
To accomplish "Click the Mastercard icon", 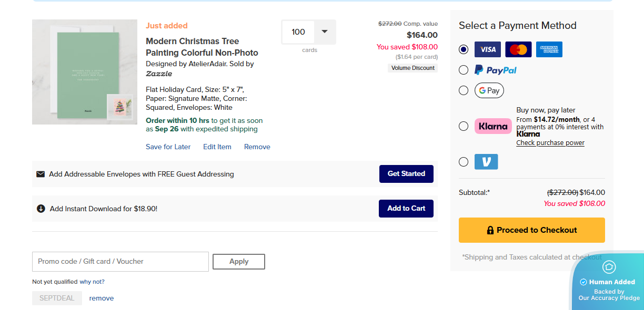I will point(518,49).
